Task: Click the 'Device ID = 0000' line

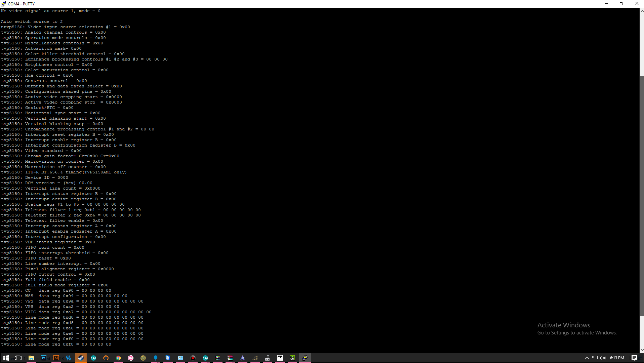Action: pyautogui.click(x=35, y=177)
